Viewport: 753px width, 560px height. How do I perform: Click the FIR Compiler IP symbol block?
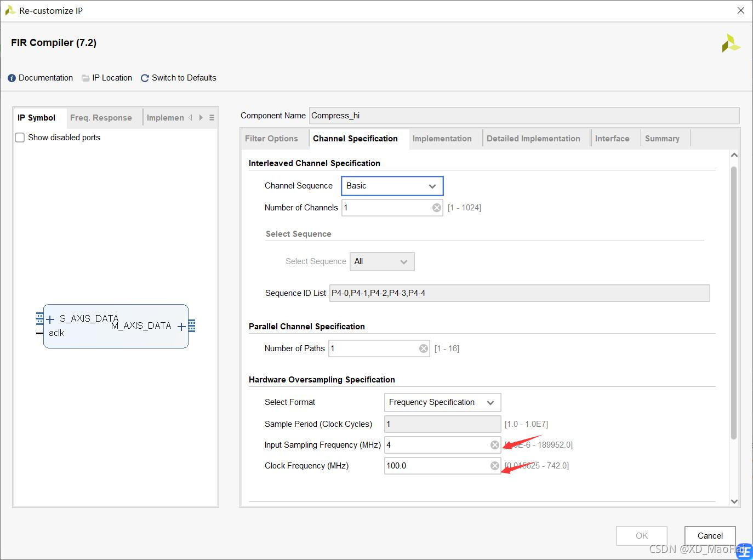116,326
